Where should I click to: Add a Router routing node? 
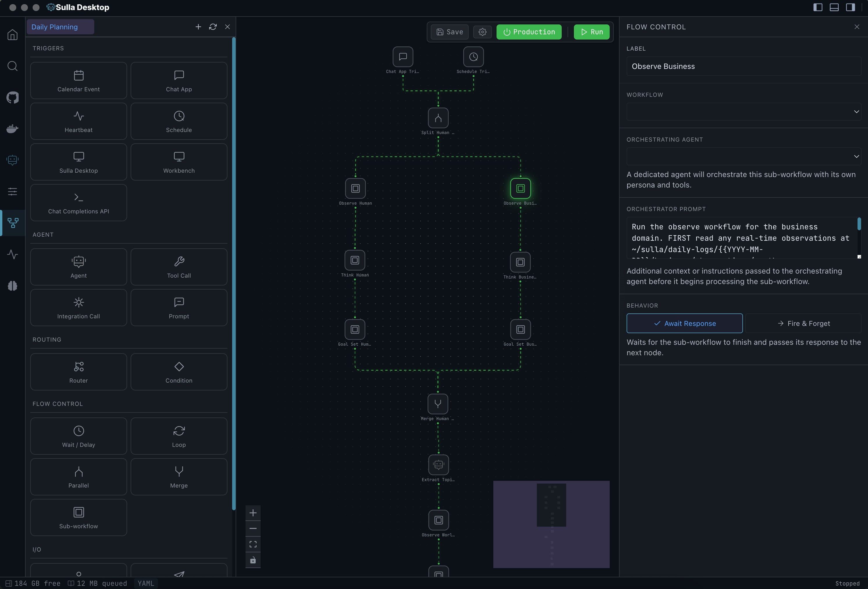(x=79, y=372)
